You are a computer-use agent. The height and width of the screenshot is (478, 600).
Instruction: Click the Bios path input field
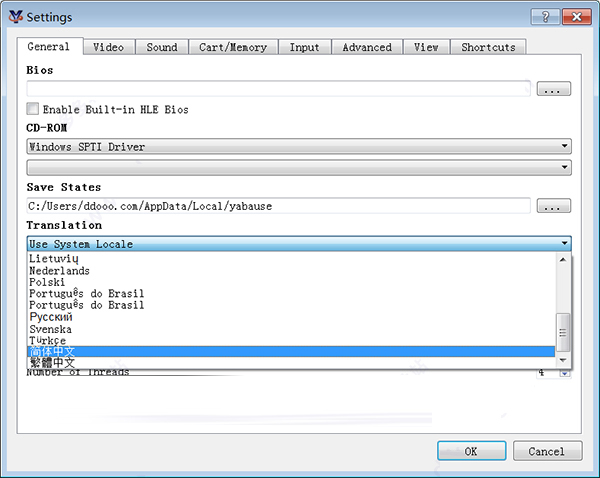278,89
